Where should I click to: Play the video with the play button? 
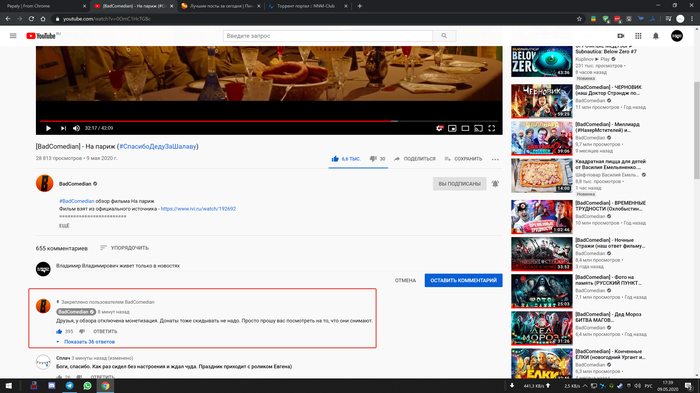click(48, 128)
